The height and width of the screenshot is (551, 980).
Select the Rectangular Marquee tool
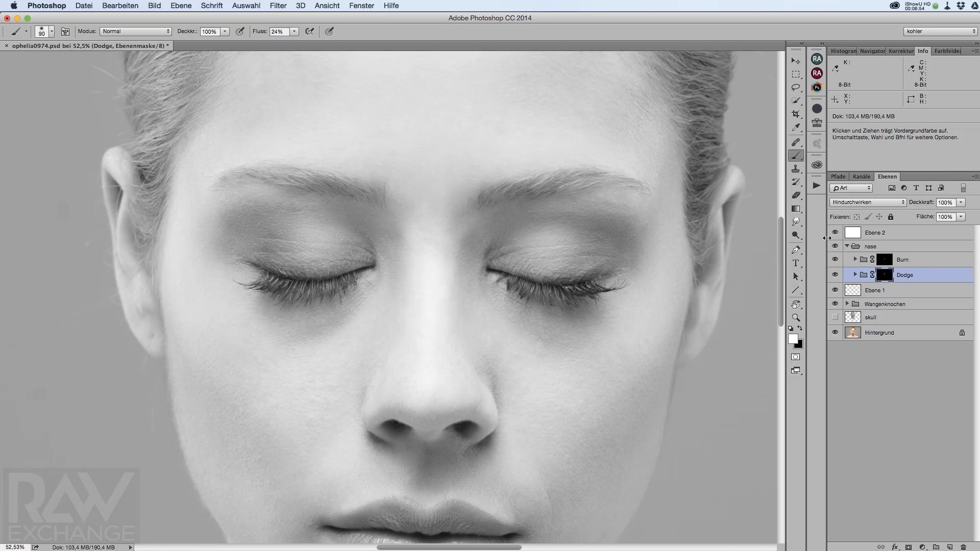click(795, 74)
